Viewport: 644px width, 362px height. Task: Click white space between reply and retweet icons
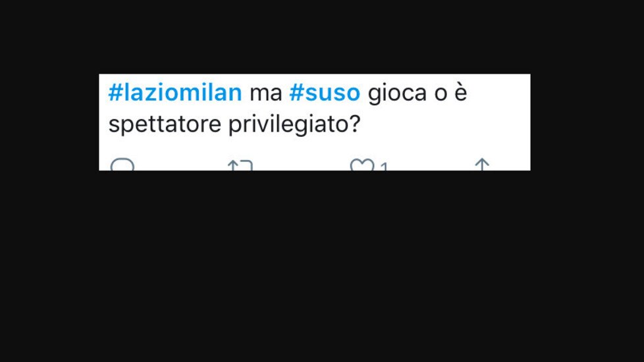click(x=180, y=164)
